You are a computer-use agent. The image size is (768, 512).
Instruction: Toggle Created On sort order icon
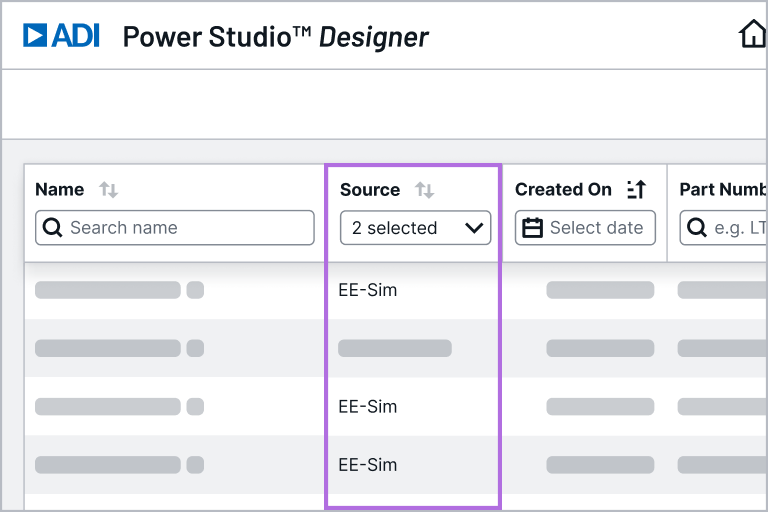[637, 189]
